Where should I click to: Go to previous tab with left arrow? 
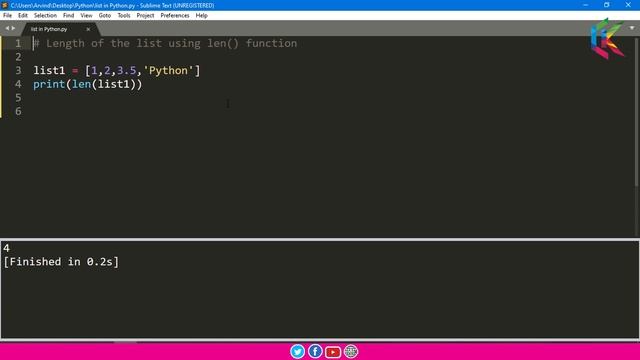click(7, 28)
